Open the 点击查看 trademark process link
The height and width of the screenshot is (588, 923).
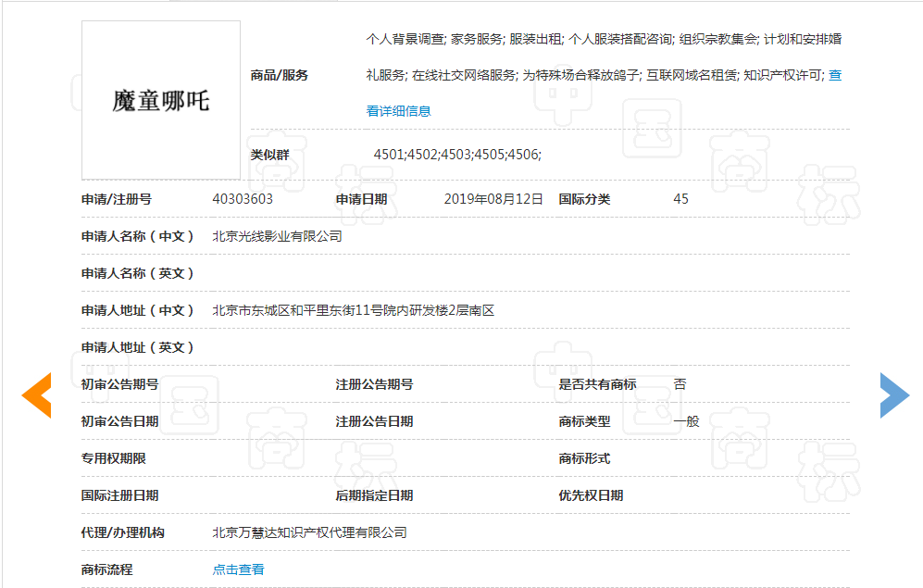pos(238,569)
